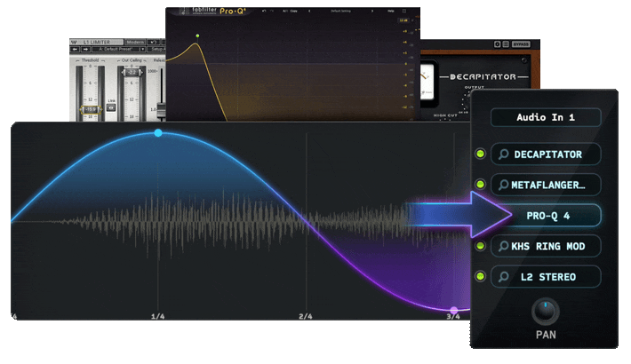
Task: Open the Decapitator plugin magnifier icon
Action: click(x=503, y=154)
